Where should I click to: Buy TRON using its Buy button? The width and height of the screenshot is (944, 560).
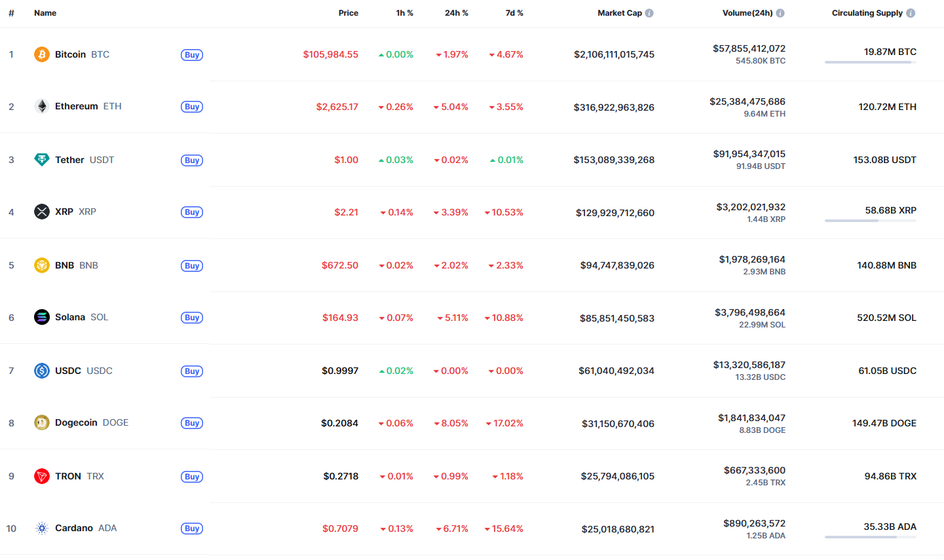point(192,477)
